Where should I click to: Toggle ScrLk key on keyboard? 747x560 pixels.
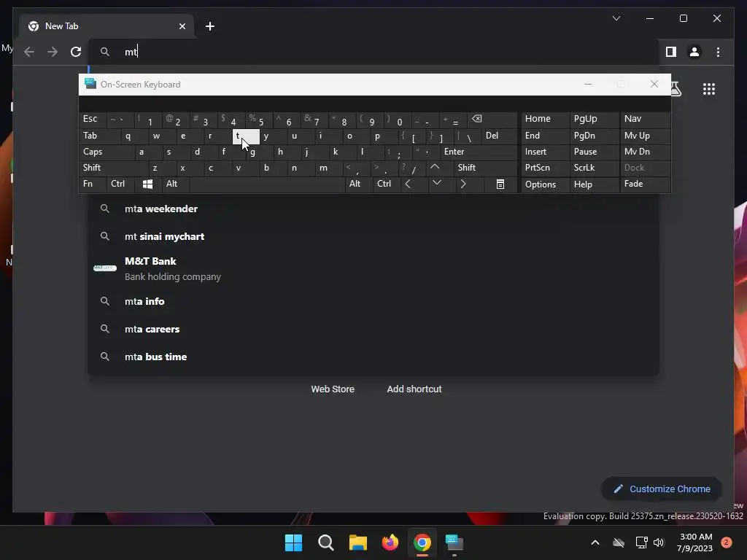pos(594,168)
